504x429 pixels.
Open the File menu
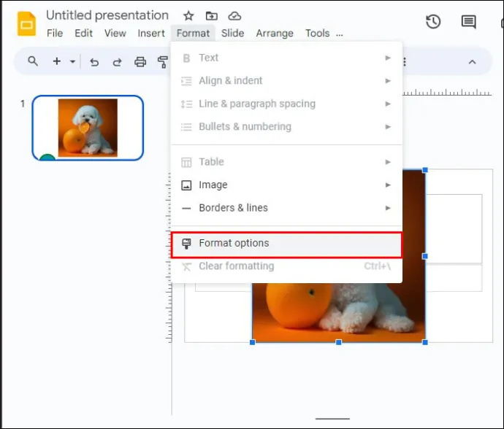click(55, 33)
